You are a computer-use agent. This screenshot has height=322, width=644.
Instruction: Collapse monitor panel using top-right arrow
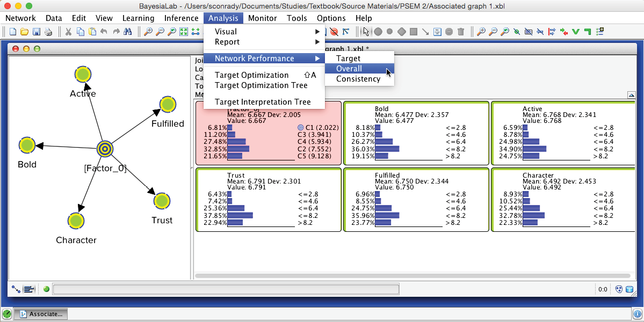pos(631,95)
